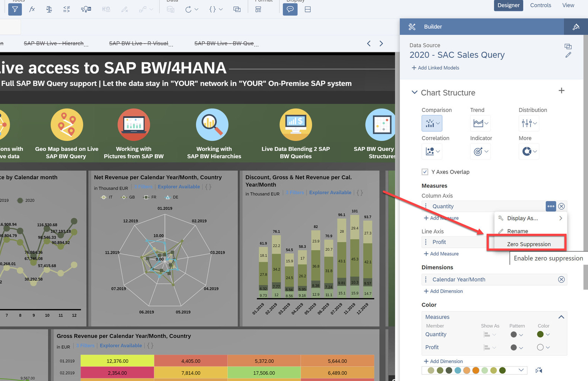This screenshot has height=381, width=588.
Task: Open the Comparison chart type dropdown
Action: [432, 123]
